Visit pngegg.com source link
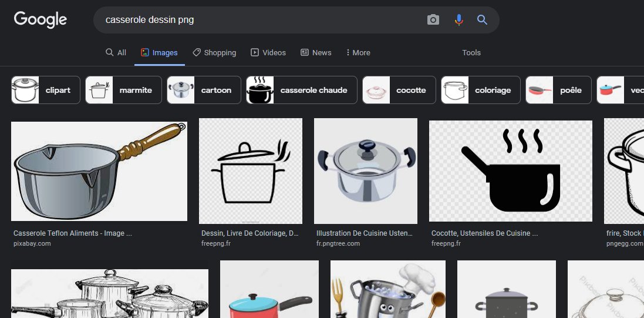644x318 pixels. click(x=625, y=243)
